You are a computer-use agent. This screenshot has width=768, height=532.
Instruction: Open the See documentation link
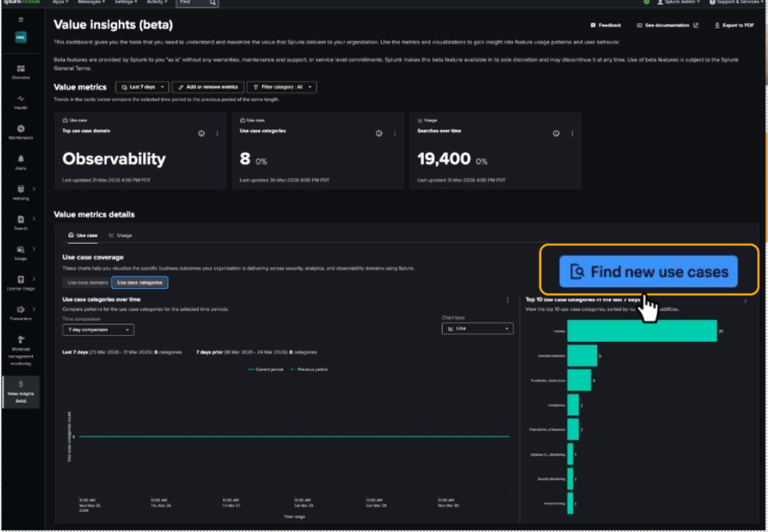coord(667,25)
